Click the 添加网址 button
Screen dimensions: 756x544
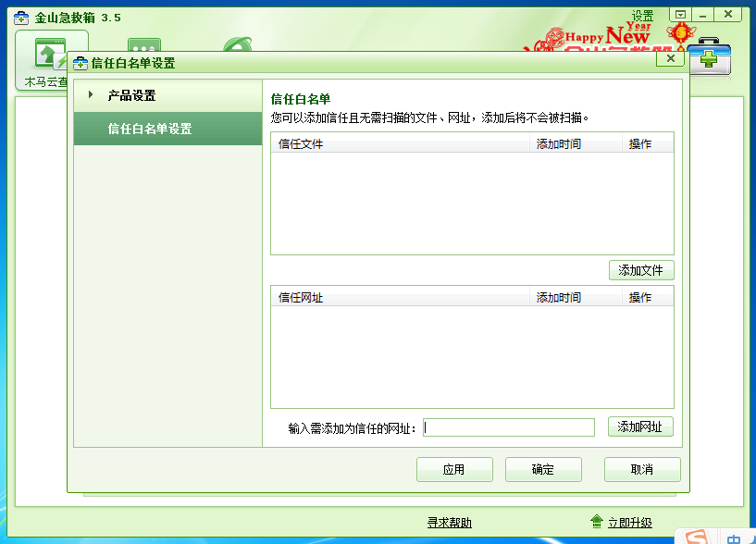(x=640, y=427)
